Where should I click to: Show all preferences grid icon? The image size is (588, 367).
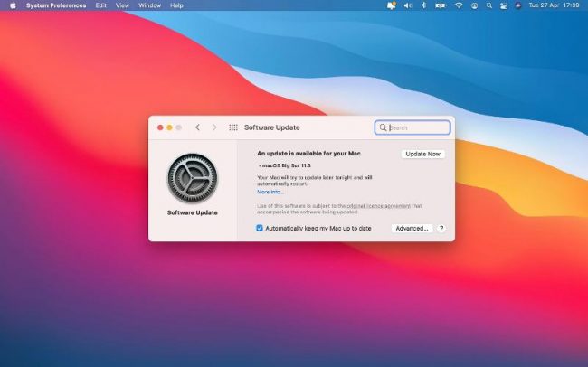(233, 127)
